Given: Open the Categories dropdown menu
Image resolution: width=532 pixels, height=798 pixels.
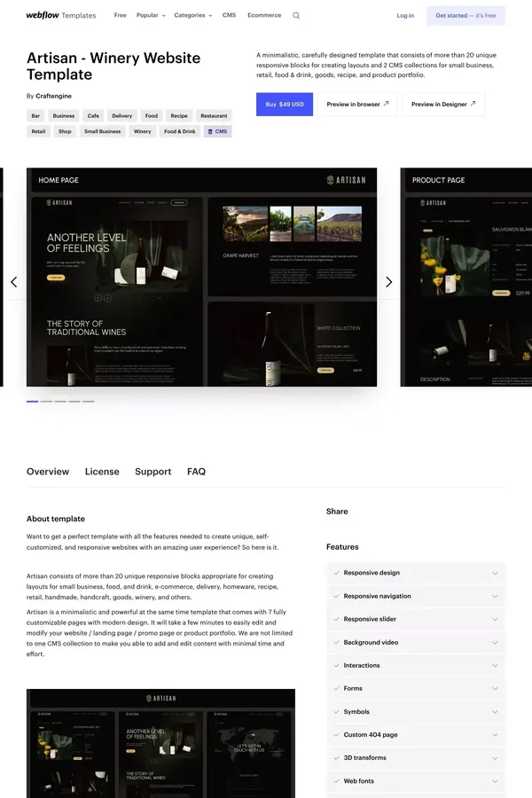Looking at the screenshot, I should tap(193, 15).
